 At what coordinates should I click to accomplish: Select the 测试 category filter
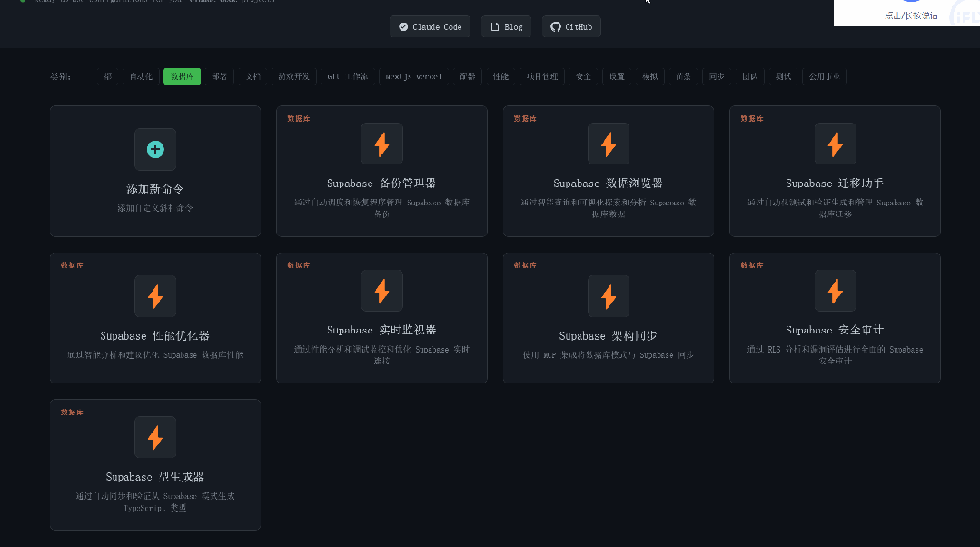783,76
